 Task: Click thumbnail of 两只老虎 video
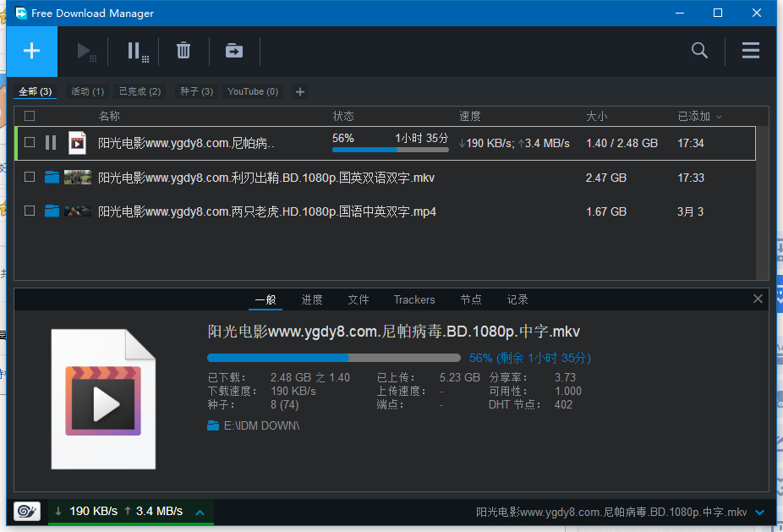[x=78, y=211]
